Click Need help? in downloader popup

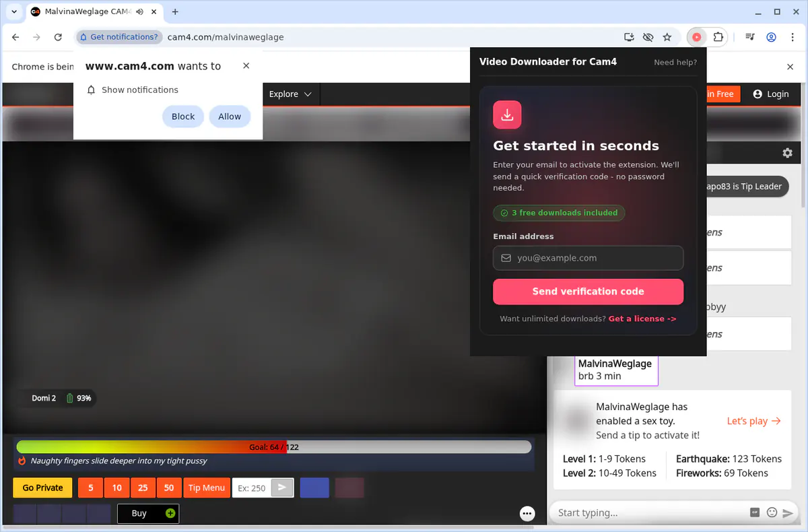point(675,62)
